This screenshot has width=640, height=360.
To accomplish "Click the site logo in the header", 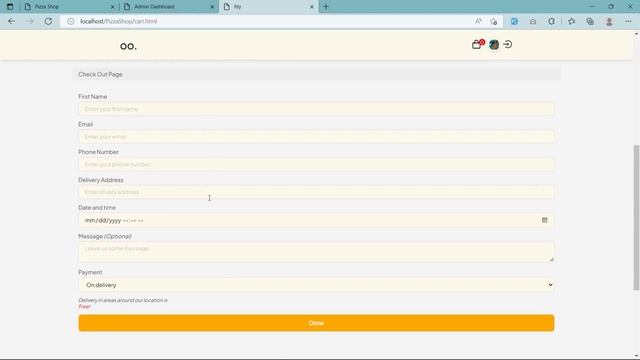I will [128, 46].
